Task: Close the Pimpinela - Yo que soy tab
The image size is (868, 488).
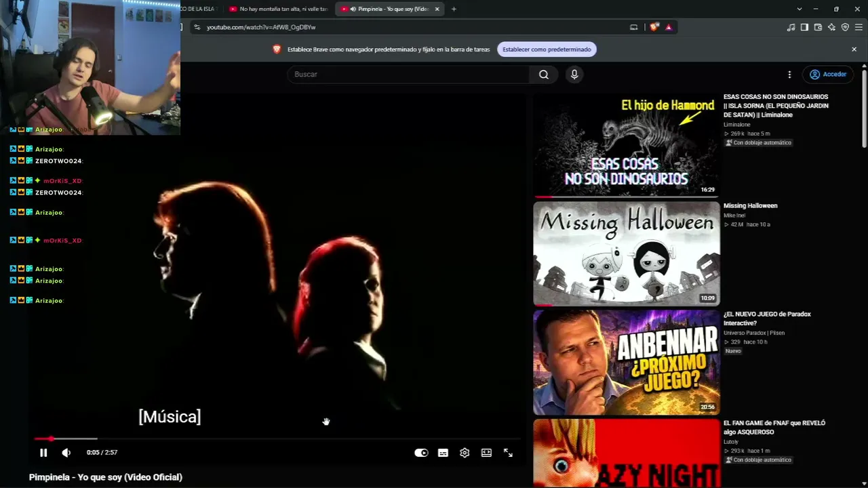Action: click(437, 9)
